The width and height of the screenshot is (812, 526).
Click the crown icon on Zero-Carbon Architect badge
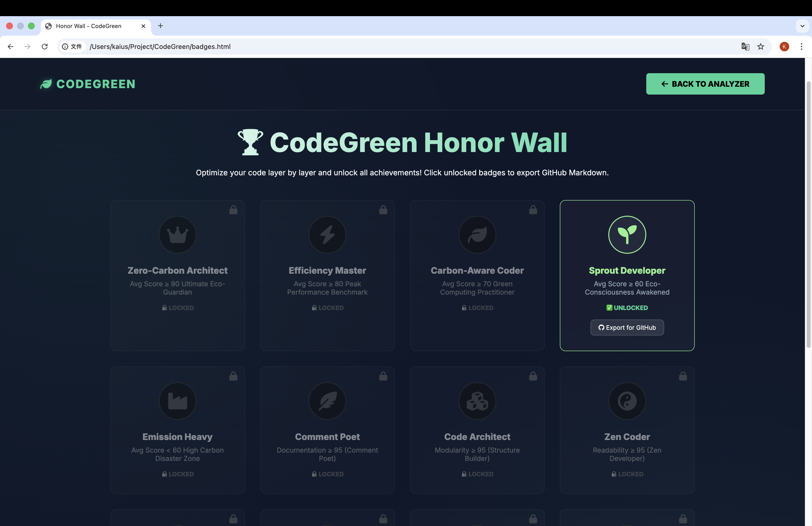click(x=177, y=235)
